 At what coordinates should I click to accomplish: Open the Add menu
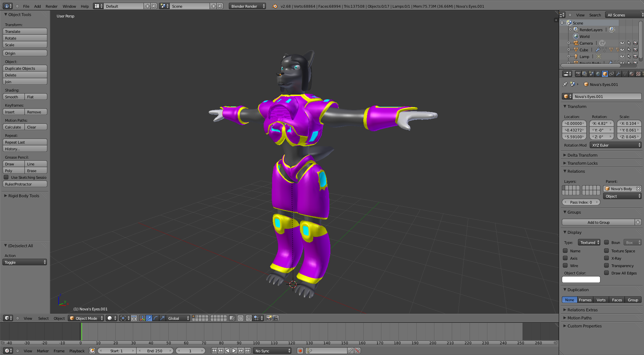point(38,6)
